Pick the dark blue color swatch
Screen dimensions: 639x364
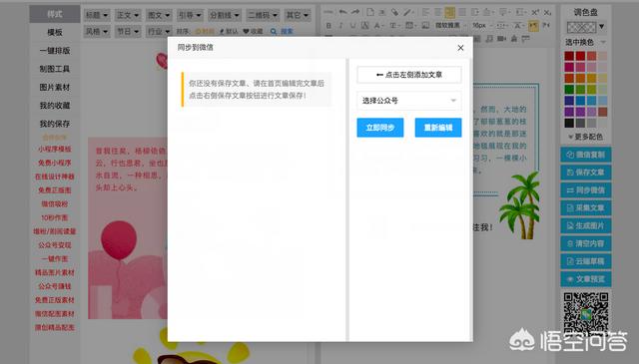(x=569, y=100)
